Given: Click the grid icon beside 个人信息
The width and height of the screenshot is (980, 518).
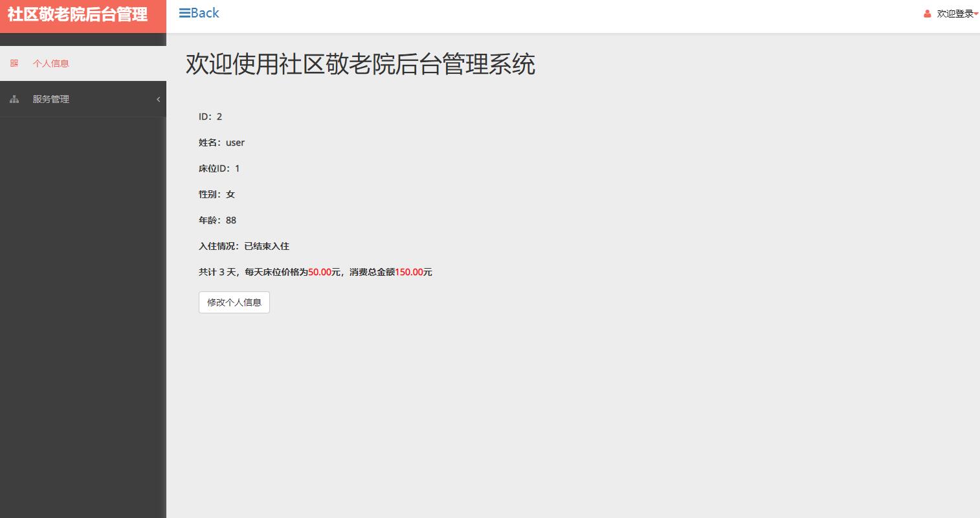Looking at the screenshot, I should coord(14,63).
